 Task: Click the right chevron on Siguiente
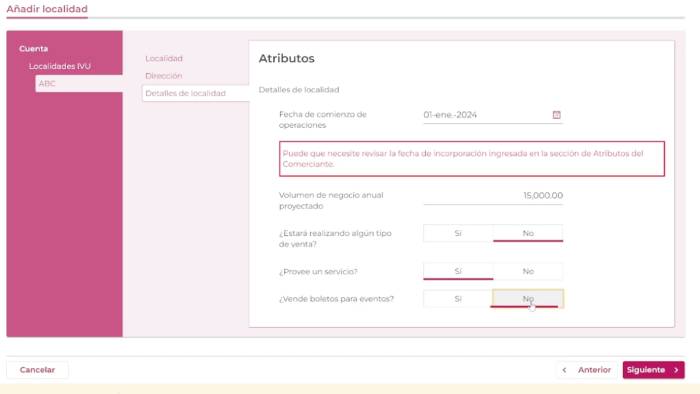[676, 370]
